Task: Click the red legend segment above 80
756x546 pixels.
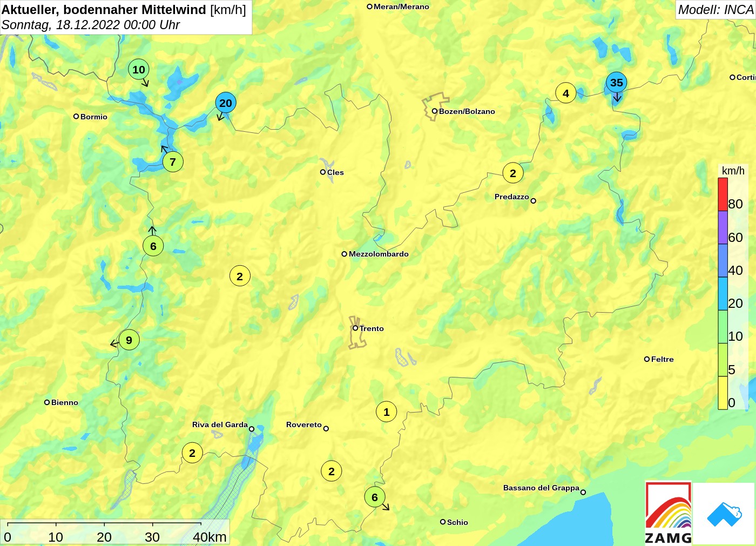Action: coord(723,194)
